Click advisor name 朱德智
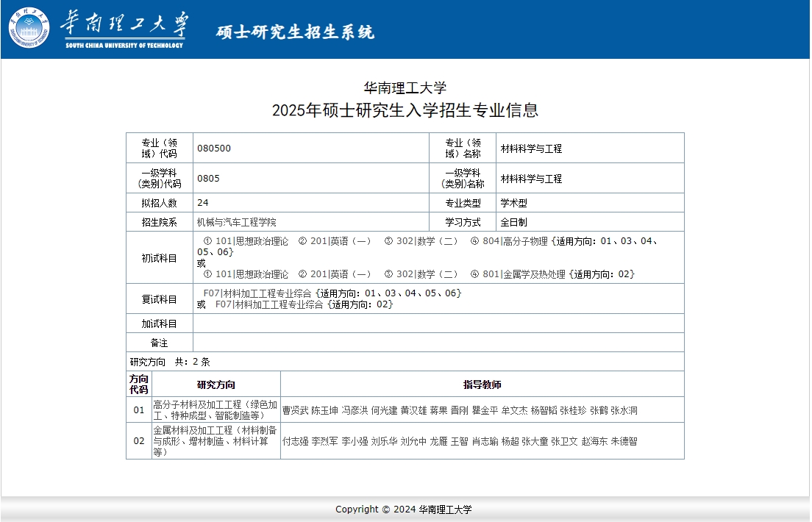Viewport: 812px width, 522px height. tap(624, 441)
